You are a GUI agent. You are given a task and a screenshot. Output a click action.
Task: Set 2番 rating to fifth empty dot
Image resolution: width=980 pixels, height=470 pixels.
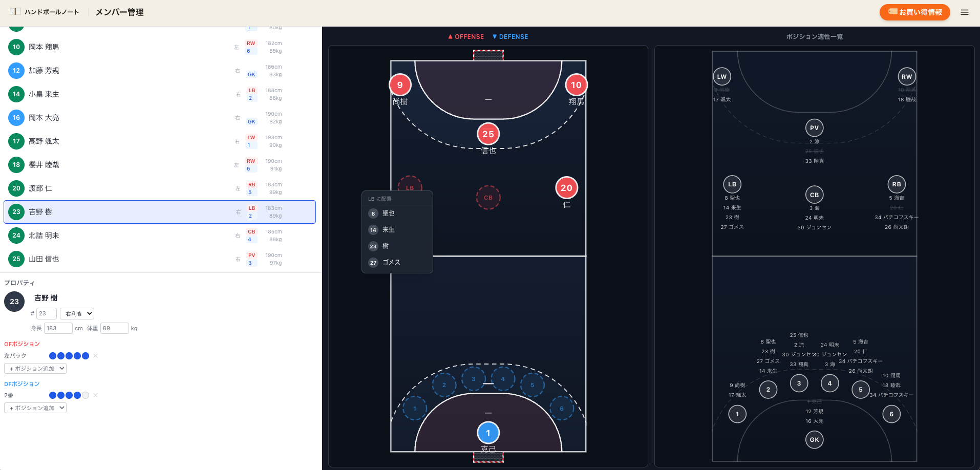[86, 395]
